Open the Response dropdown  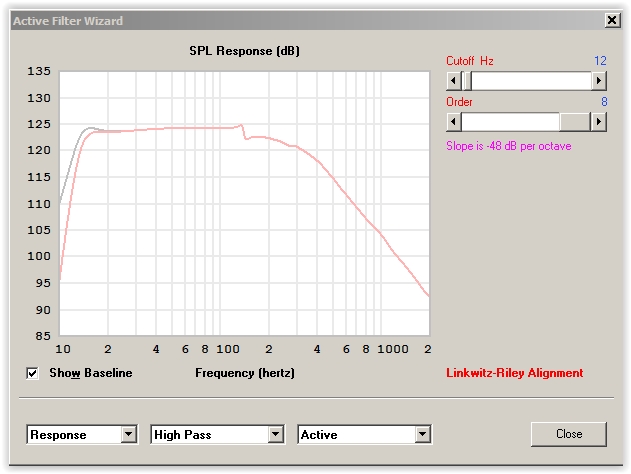82,434
